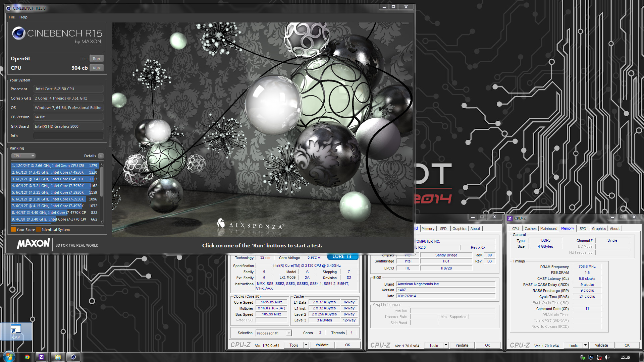644x362 pixels.
Task: Click the Ranking list scrollbar thumb
Action: point(102,182)
